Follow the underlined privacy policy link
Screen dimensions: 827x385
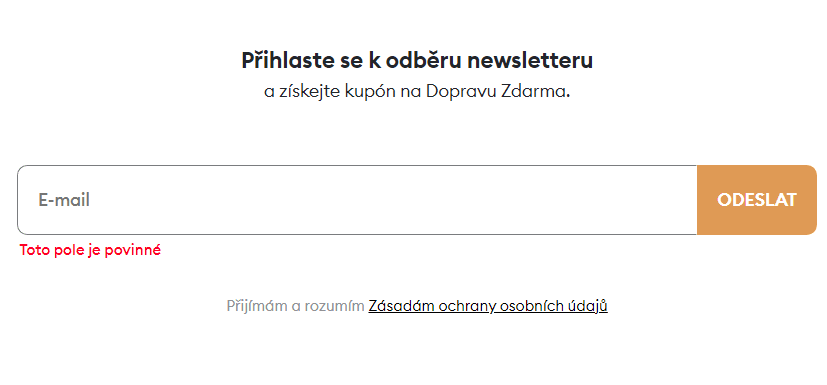488,306
